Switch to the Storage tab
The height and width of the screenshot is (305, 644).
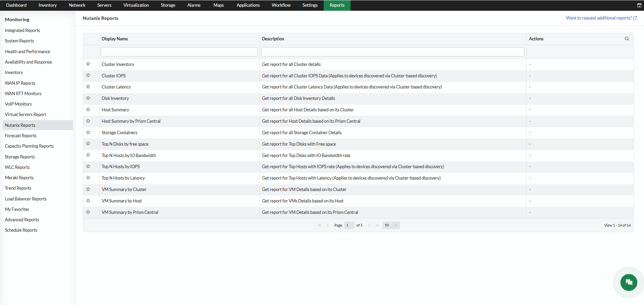[168, 5]
